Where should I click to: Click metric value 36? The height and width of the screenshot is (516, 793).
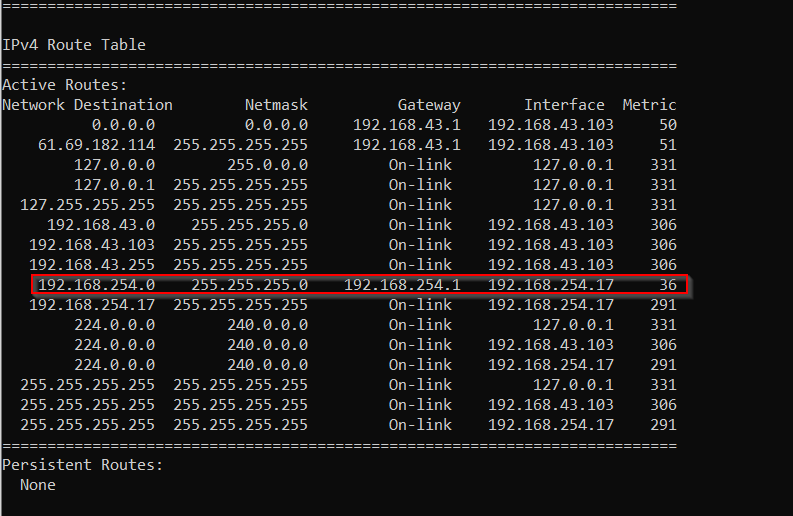tap(668, 284)
